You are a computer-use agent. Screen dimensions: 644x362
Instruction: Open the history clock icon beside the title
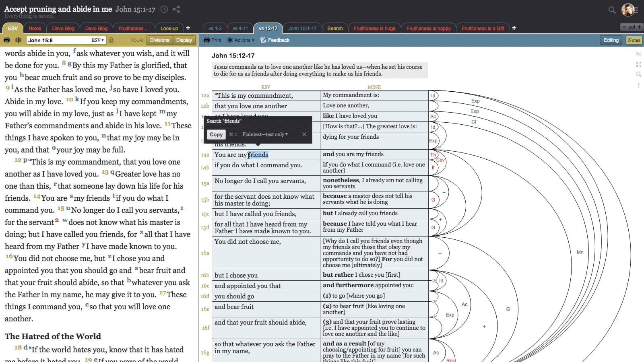coord(164,9)
